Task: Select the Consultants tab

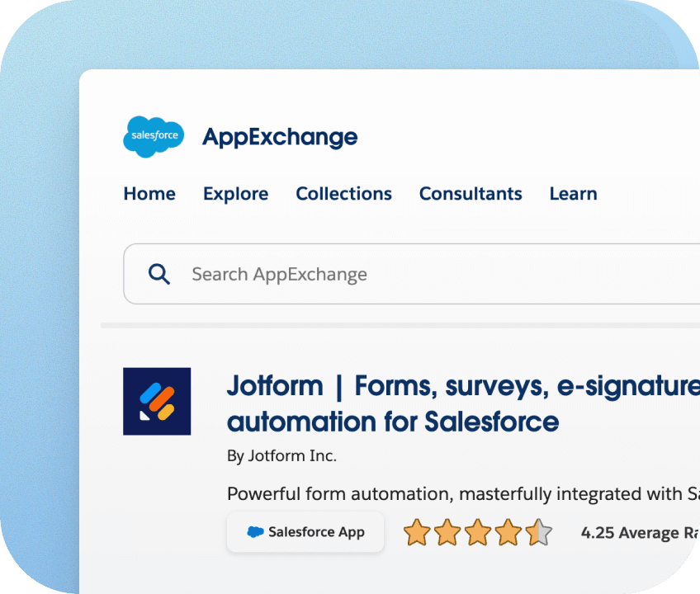Action: 471,193
